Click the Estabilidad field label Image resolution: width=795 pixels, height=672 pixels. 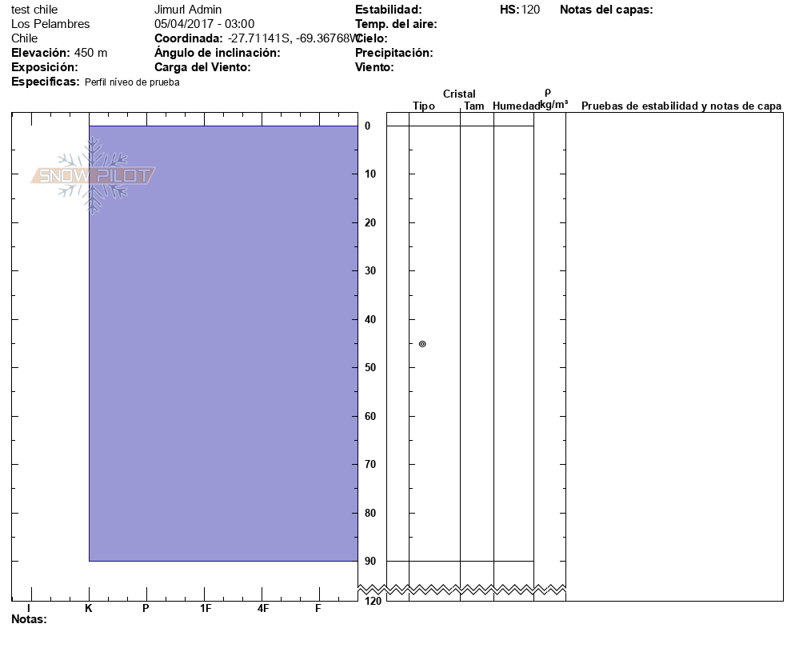pyautogui.click(x=388, y=10)
